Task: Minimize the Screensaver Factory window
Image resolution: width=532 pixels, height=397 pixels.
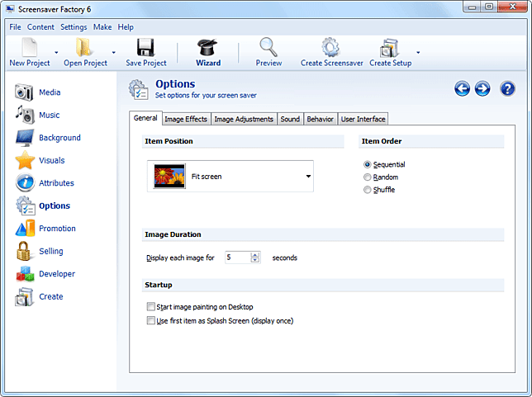Action: (472, 7)
